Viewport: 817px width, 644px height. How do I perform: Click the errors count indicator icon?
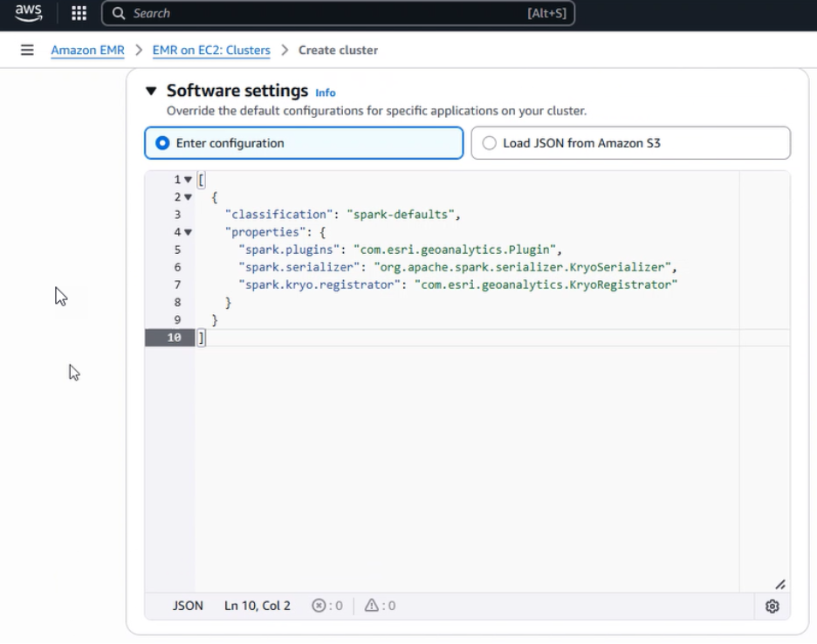click(x=319, y=606)
